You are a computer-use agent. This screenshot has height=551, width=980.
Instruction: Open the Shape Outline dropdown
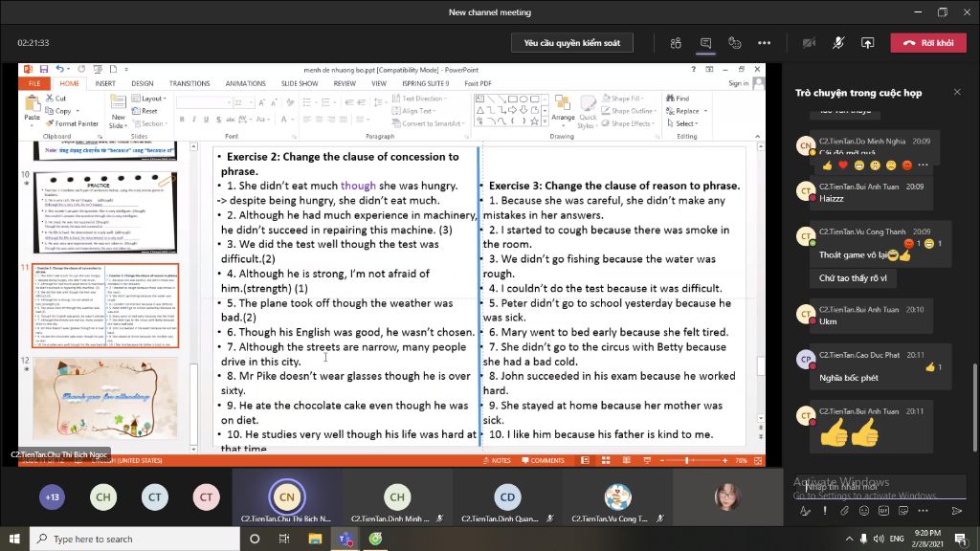coord(629,111)
